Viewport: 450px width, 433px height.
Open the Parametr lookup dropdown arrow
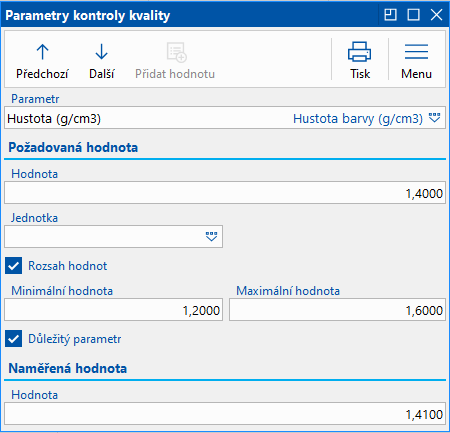coord(434,118)
